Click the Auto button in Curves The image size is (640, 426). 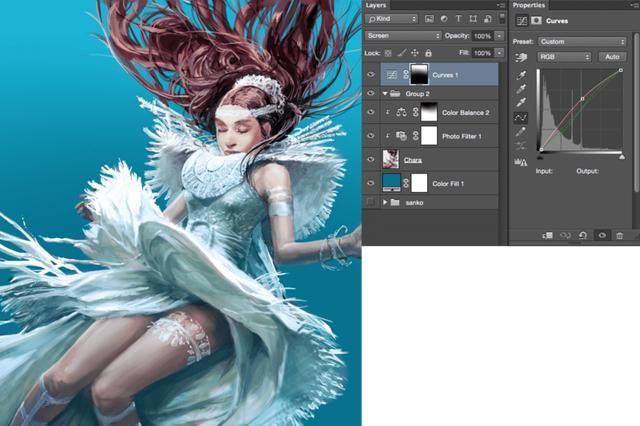612,57
